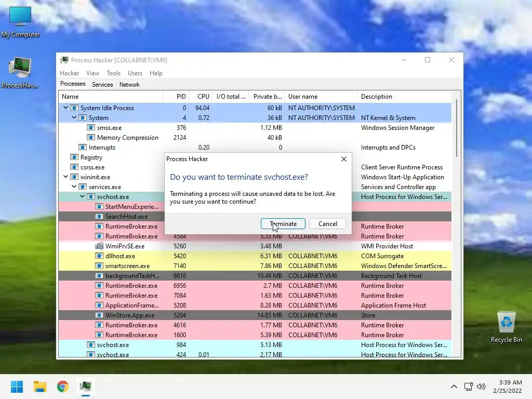Collapse the System process tree node
This screenshot has width=532, height=399.
[x=74, y=117]
